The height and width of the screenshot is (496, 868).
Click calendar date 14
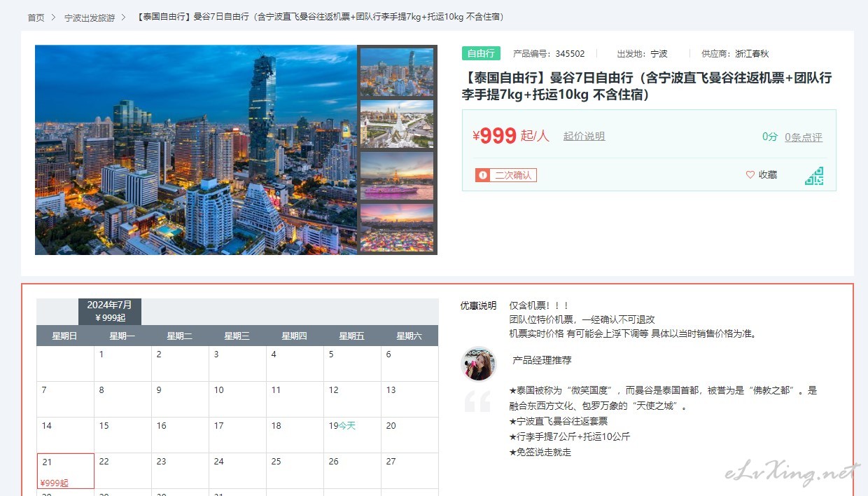(65, 435)
